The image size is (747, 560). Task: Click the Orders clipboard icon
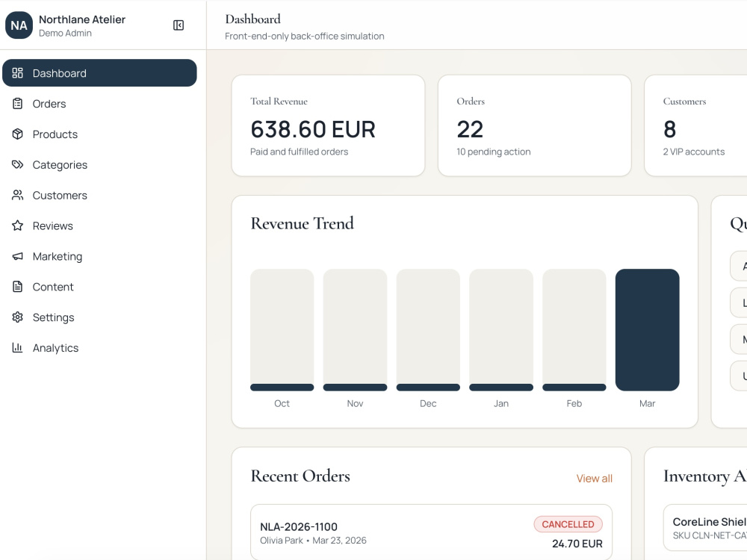[x=18, y=103]
